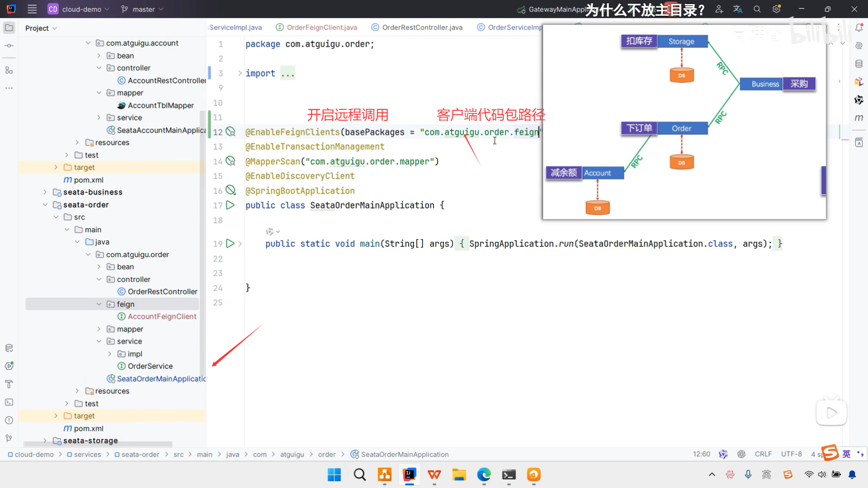Open the Commit tool window icon

click(9, 46)
